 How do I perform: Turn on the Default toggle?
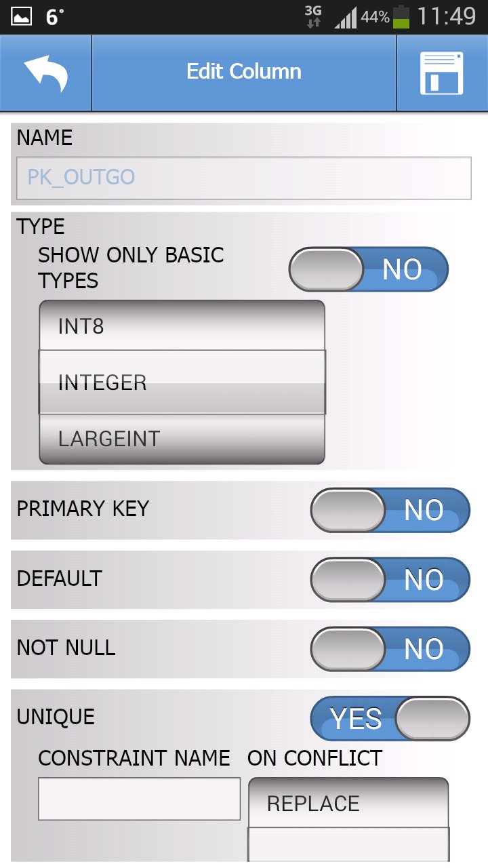click(x=390, y=580)
